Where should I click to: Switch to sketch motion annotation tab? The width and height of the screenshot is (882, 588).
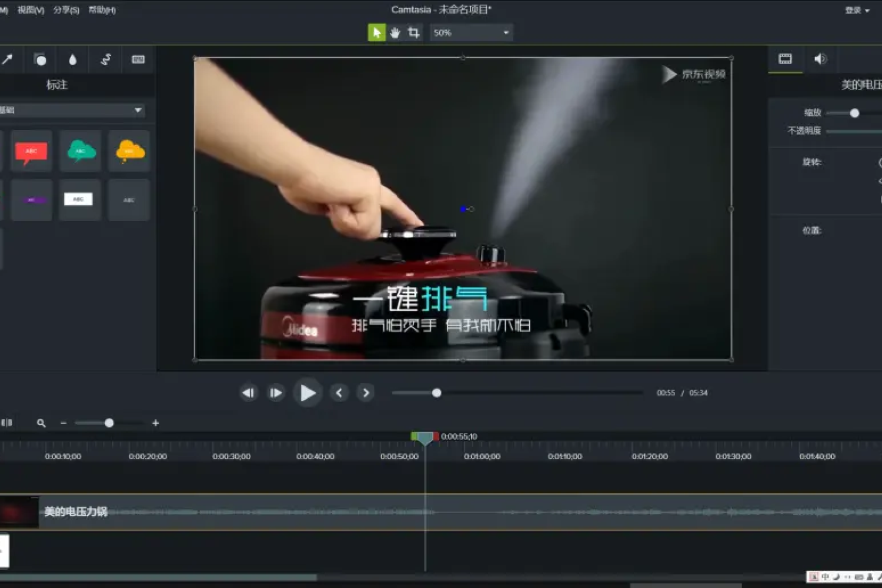click(x=106, y=59)
